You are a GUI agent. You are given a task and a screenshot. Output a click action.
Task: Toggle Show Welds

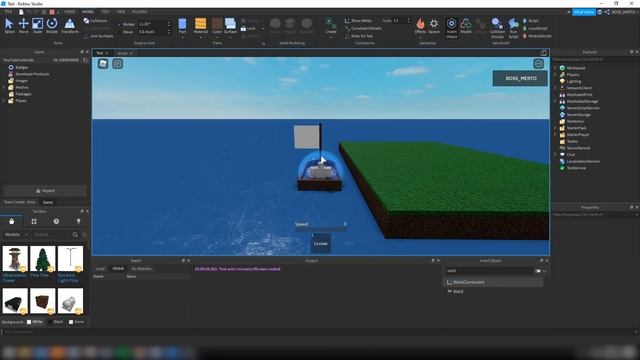[x=358, y=20]
